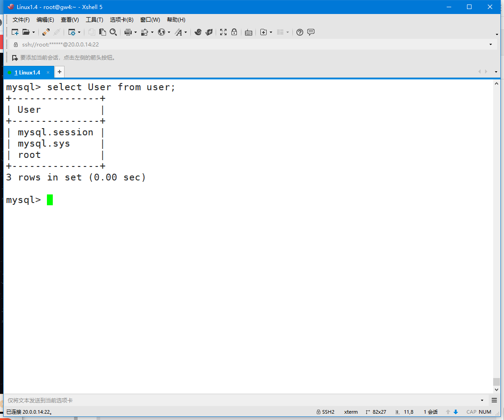This screenshot has height=420, width=504.
Task: Expand the Print dropdown arrow
Action: click(x=135, y=32)
